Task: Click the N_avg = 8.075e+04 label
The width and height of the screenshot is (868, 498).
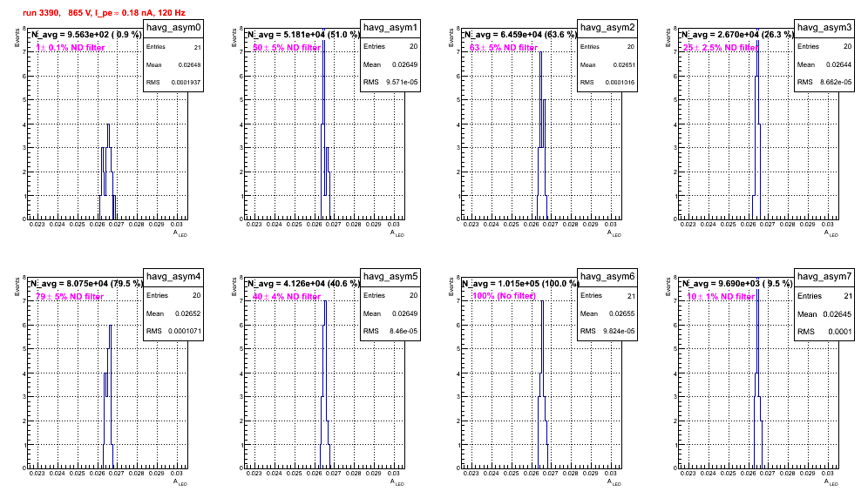Action: click(86, 283)
